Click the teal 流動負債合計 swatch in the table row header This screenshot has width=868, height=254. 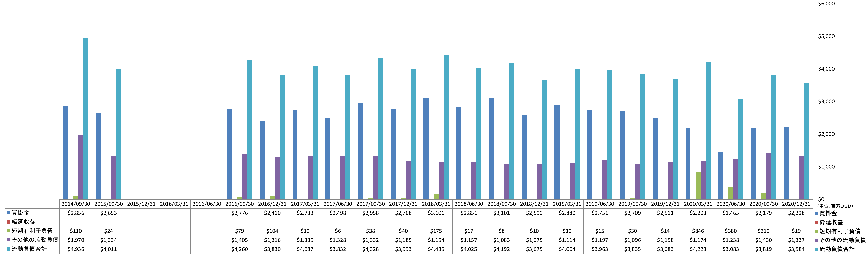(x=8, y=249)
